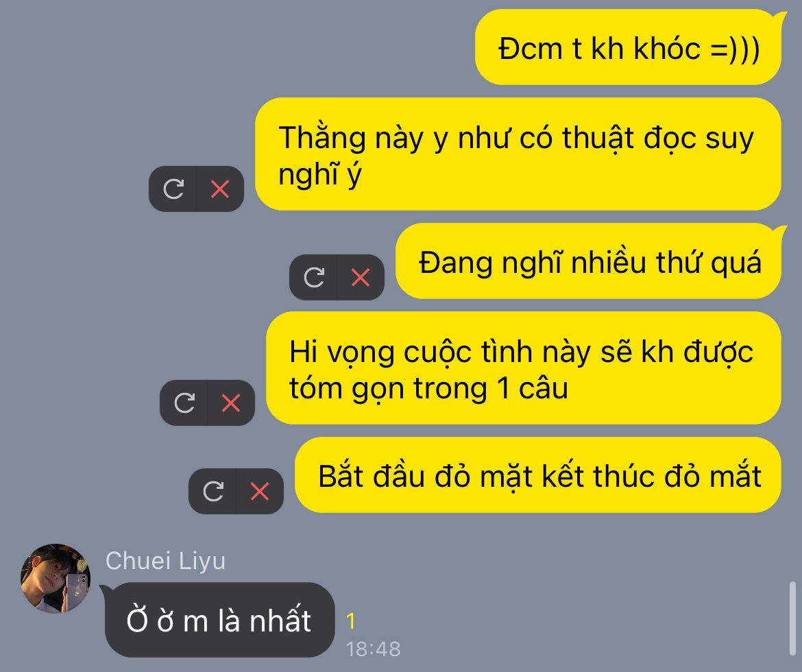Retry the "Hi vọng cuộc tình này" message
The height and width of the screenshot is (672, 802).
184,403
